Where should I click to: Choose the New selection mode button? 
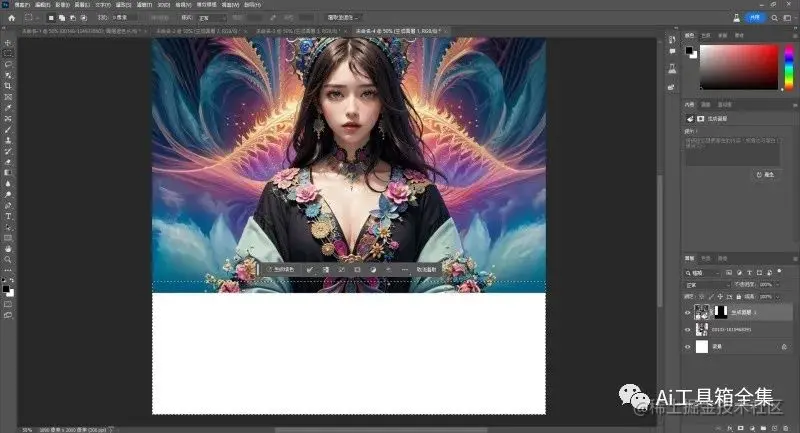(51, 17)
